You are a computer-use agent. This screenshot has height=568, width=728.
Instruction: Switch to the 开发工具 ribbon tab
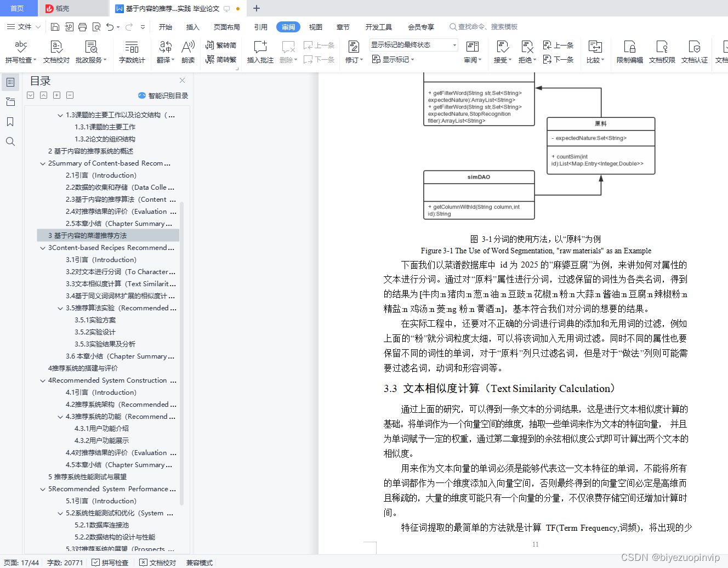[x=379, y=27]
